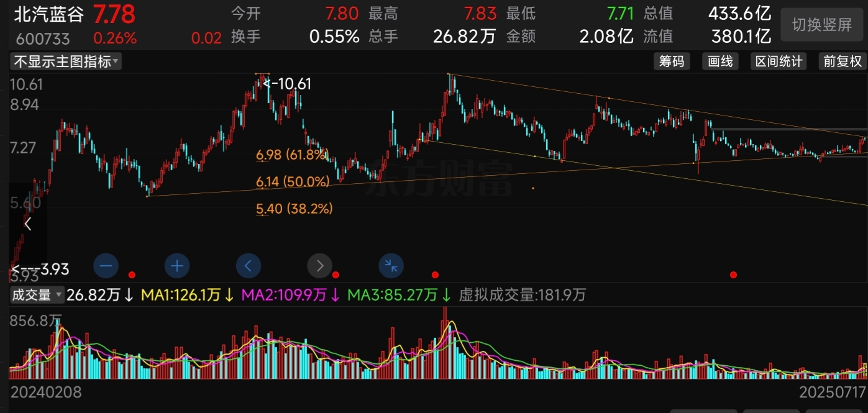Zoom out chart with minus icon
Viewport: 868px width, 413px height.
coord(106,266)
